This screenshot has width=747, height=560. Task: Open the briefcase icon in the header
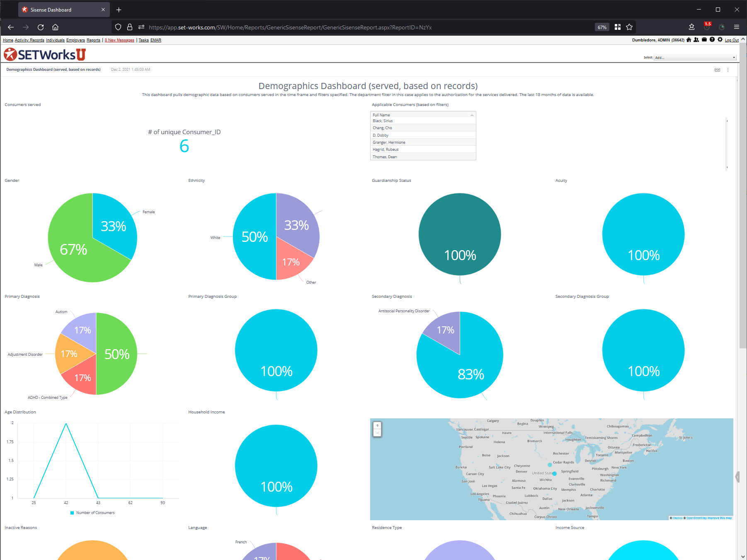click(704, 40)
